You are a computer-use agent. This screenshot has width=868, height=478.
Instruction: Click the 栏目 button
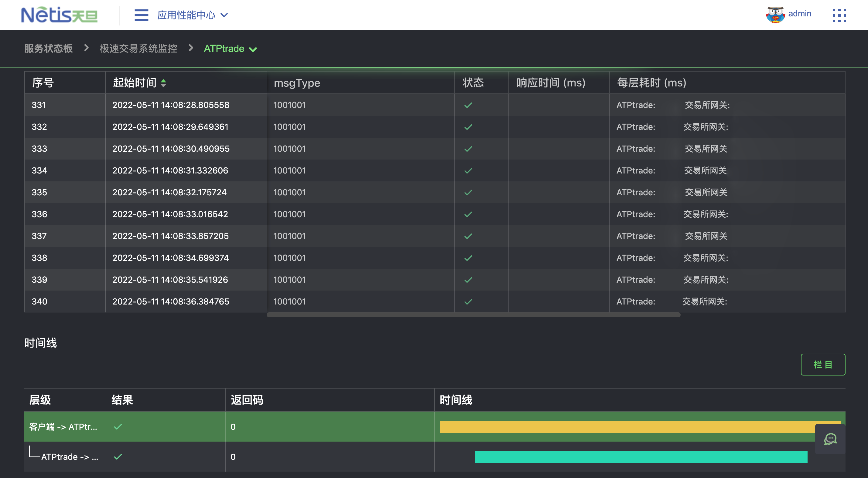[822, 365]
